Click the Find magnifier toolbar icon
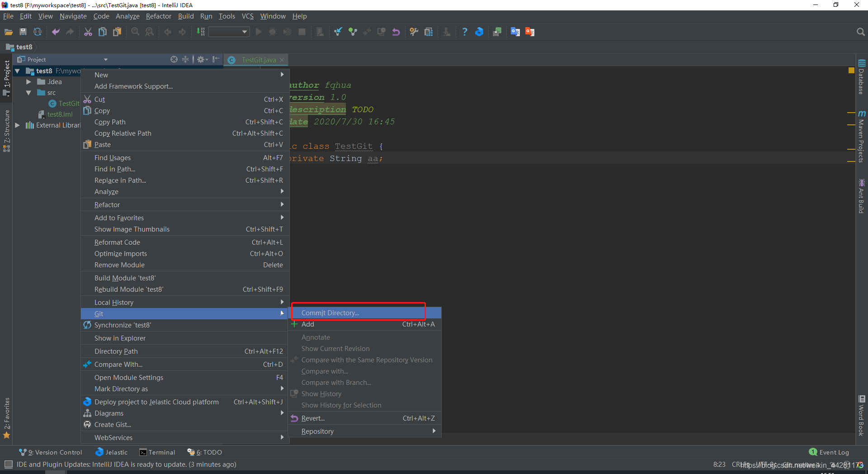The image size is (868, 474). tap(135, 32)
